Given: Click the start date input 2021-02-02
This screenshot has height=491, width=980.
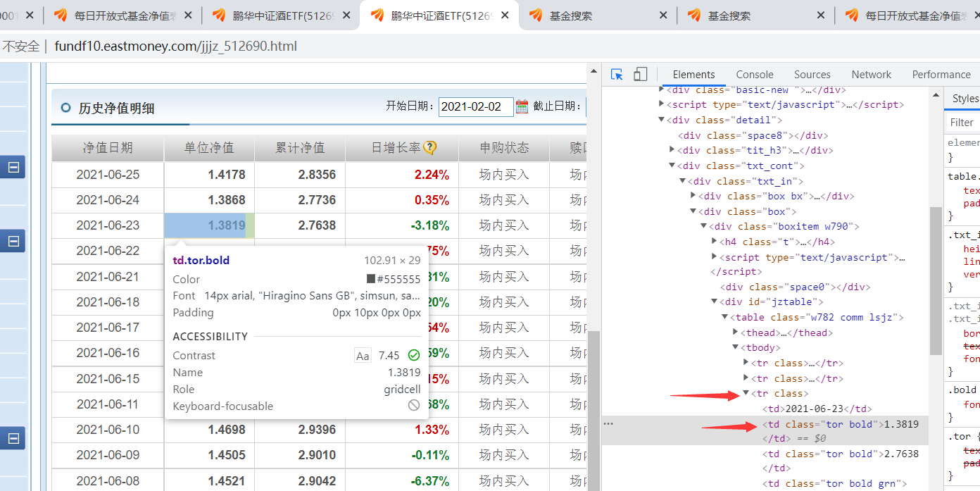Looking at the screenshot, I should point(476,106).
